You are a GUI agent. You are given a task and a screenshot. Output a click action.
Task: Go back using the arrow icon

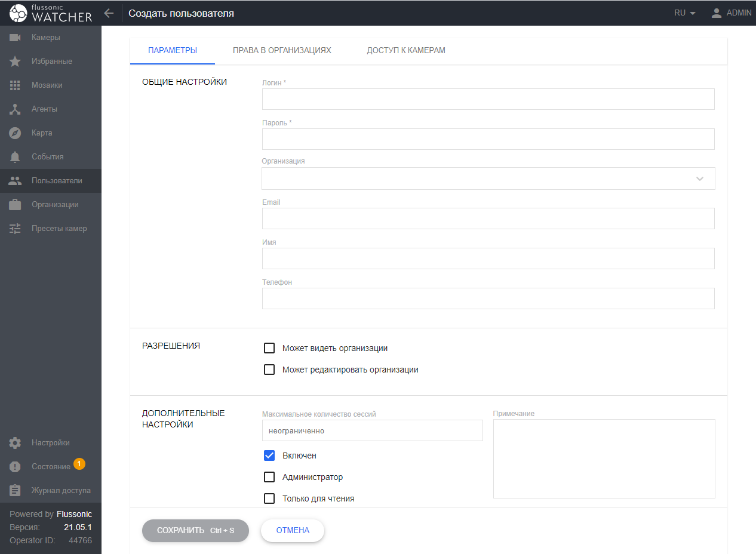[x=109, y=13]
